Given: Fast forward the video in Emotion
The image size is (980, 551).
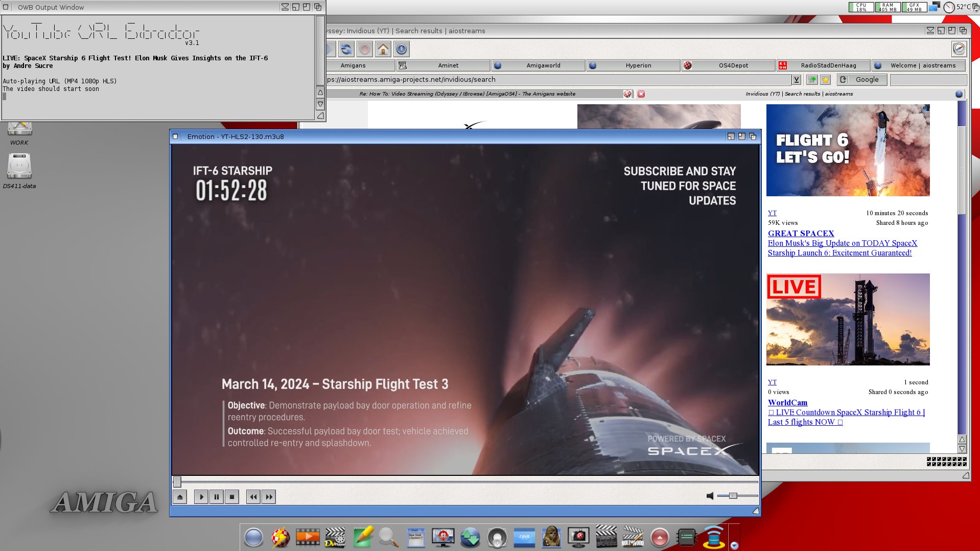Looking at the screenshot, I should pos(269,496).
